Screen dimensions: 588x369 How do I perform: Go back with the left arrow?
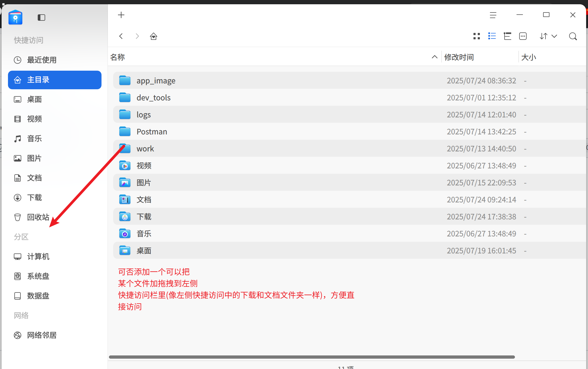pos(121,36)
